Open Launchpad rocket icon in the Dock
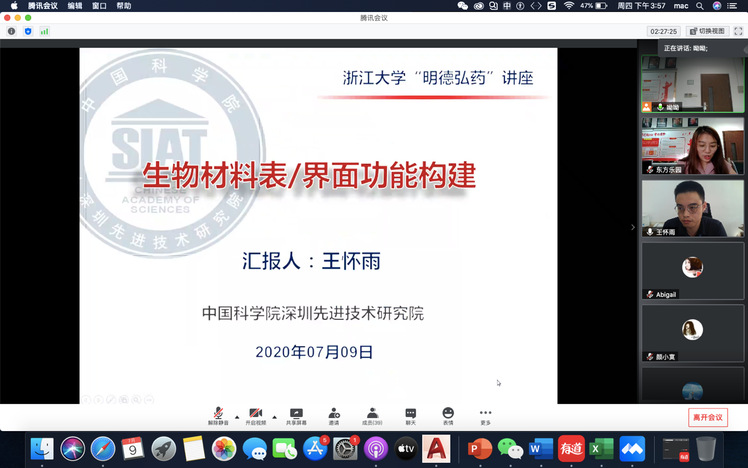The height and width of the screenshot is (468, 748). (164, 448)
